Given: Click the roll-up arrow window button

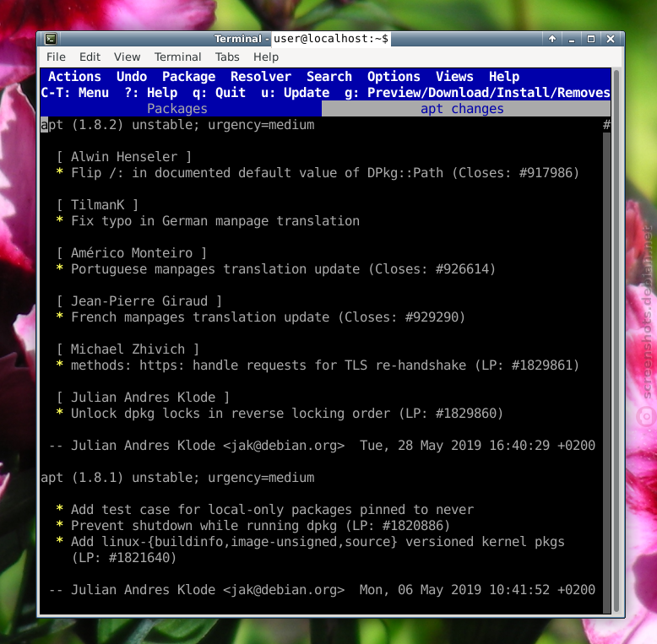Looking at the screenshot, I should pyautogui.click(x=552, y=39).
